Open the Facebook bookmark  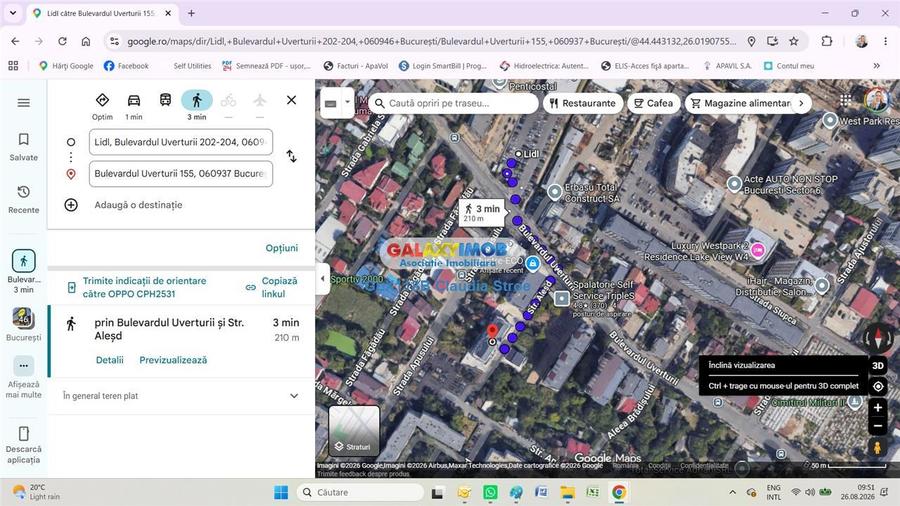[126, 66]
